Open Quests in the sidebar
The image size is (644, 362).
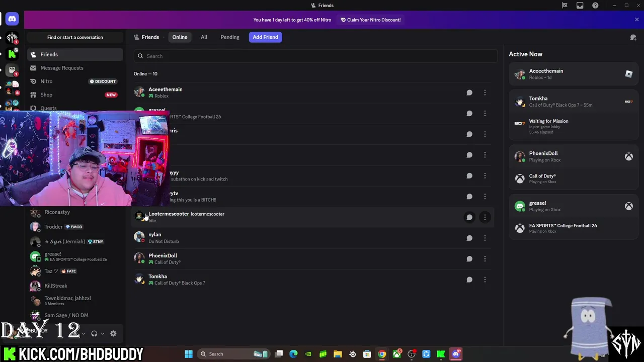pos(75,108)
